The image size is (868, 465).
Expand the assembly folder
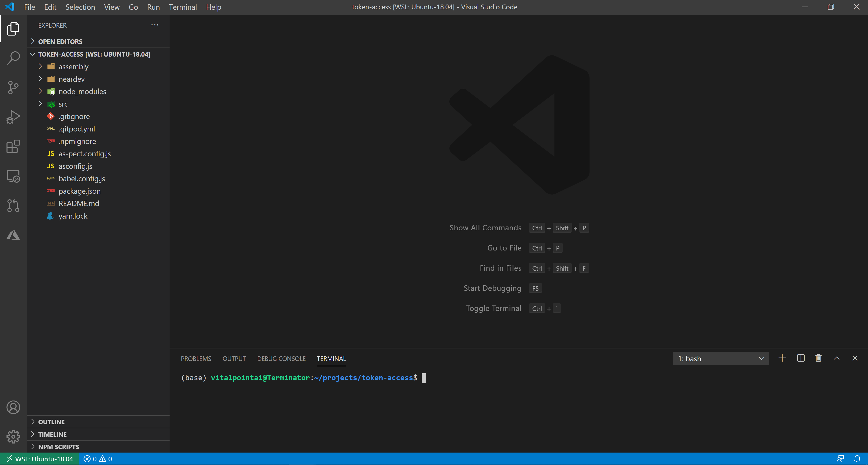[98, 67]
